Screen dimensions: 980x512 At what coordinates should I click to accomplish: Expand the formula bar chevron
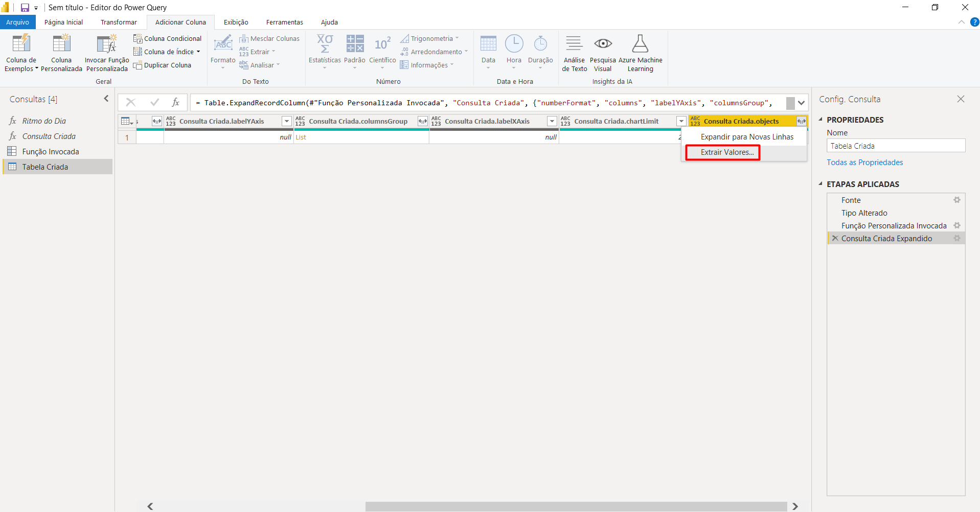point(801,103)
